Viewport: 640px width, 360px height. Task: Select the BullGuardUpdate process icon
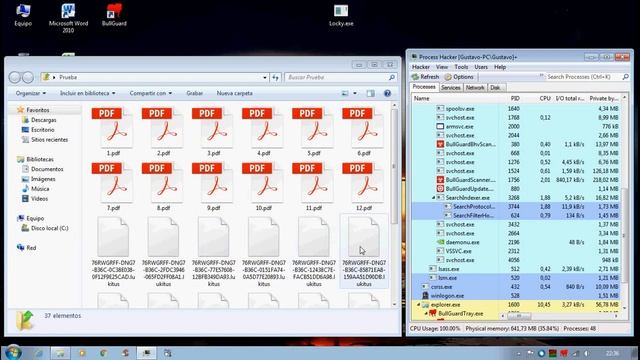440,189
